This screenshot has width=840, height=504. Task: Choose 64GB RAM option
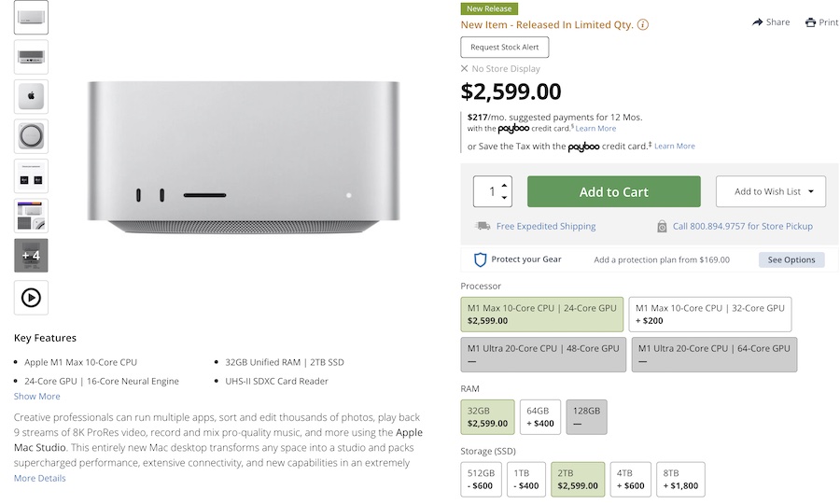[x=540, y=417]
